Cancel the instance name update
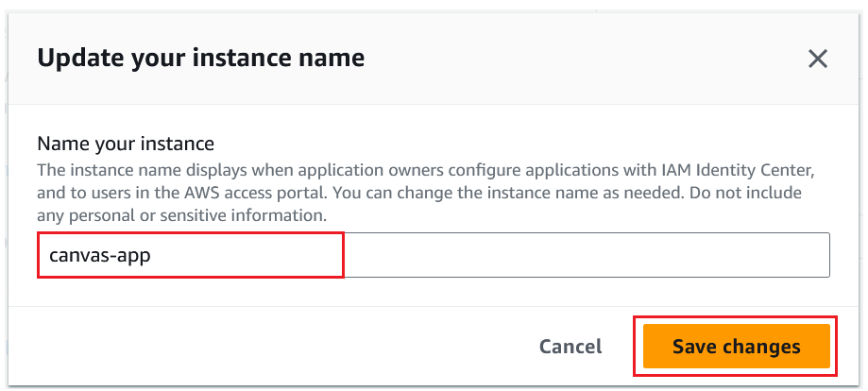The image size is (868, 391). 570,347
